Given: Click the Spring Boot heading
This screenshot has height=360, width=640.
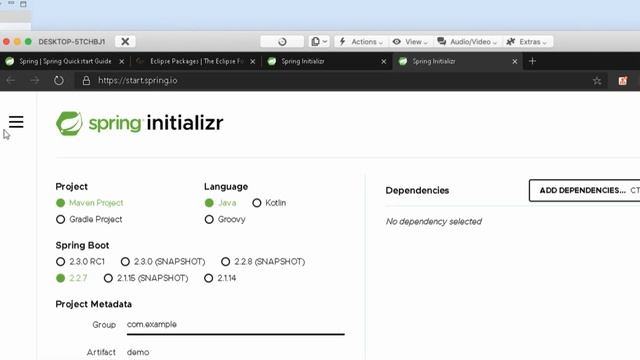Looking at the screenshot, I should 82,245.
